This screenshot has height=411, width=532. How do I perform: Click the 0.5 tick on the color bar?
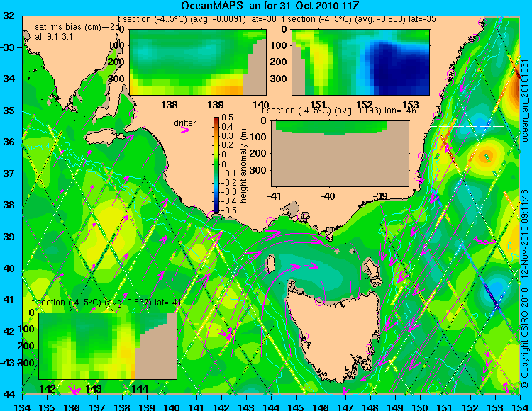click(x=227, y=118)
